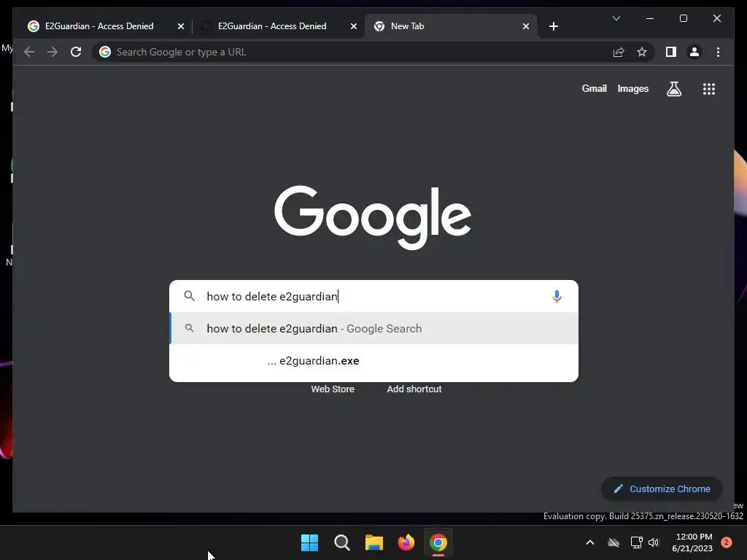Launch File Explorer from the taskbar
The height and width of the screenshot is (560, 747).
pyautogui.click(x=374, y=542)
